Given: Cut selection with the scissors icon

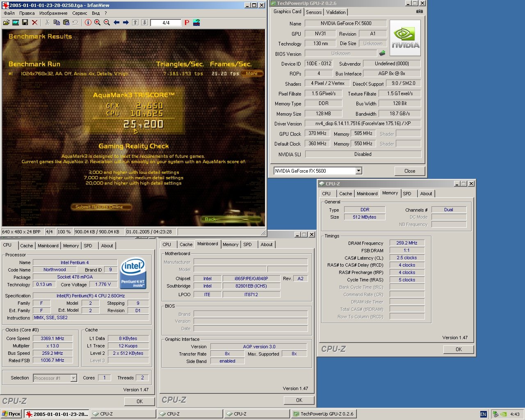Looking at the screenshot, I should tap(47, 23).
